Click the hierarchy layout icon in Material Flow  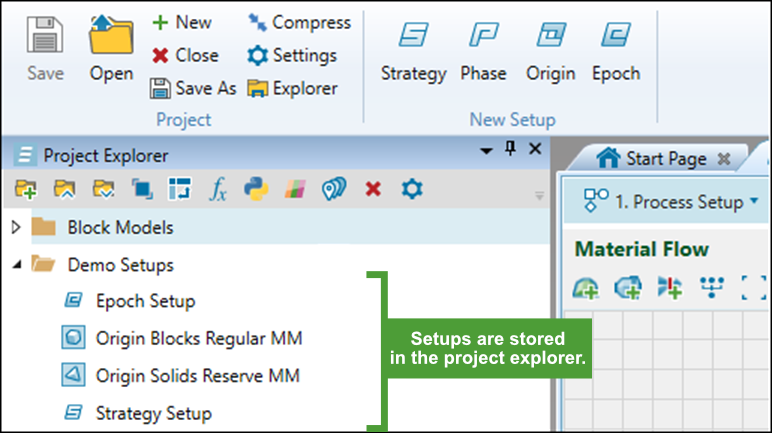click(712, 287)
